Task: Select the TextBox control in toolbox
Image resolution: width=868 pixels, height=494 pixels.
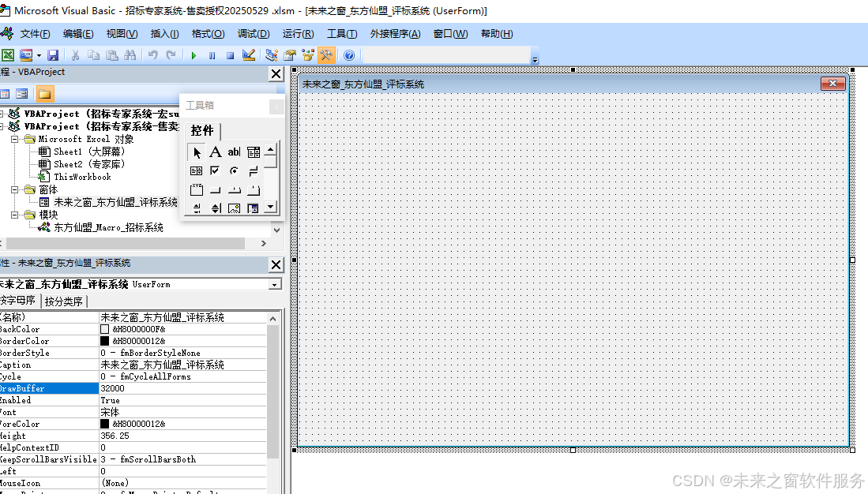Action: (234, 152)
